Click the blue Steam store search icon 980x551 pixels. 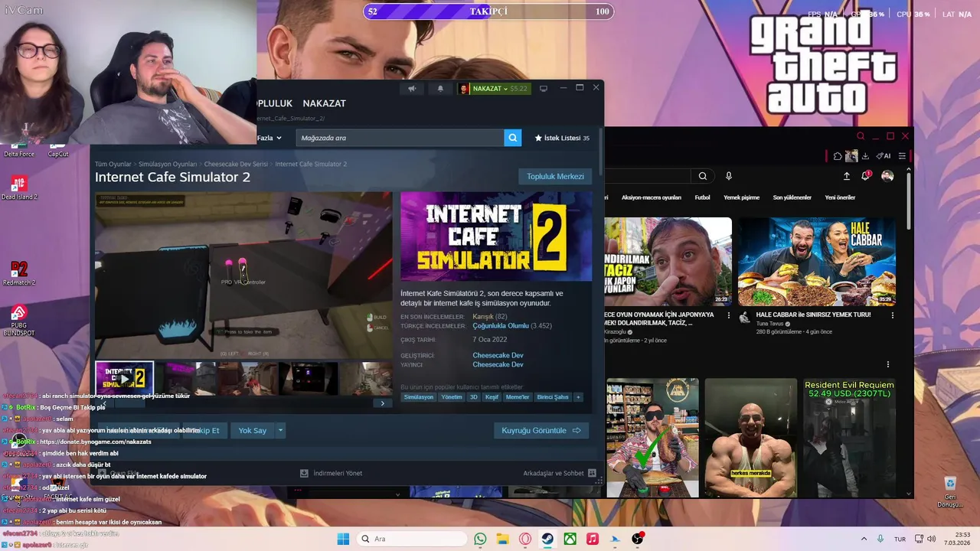[x=513, y=138]
